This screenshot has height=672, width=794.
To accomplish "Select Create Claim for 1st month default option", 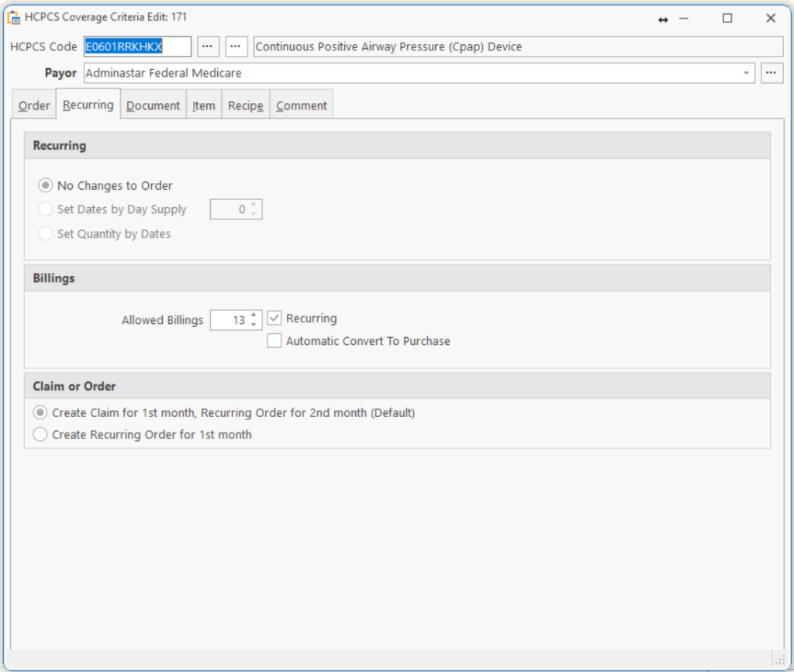I will [x=40, y=412].
